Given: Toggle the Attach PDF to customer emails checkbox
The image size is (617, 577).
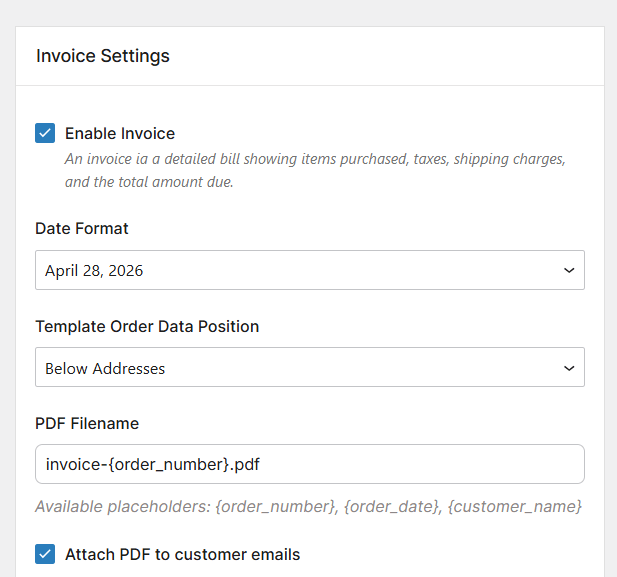Looking at the screenshot, I should click(x=45, y=554).
